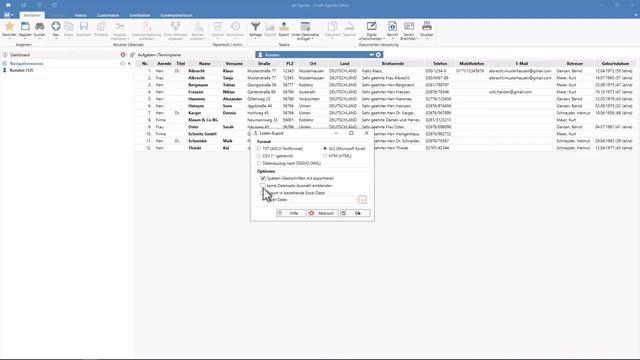640x360 pixels.
Task: Enable Export in bestehende Excel-Datei checkbox
Action: [263, 193]
